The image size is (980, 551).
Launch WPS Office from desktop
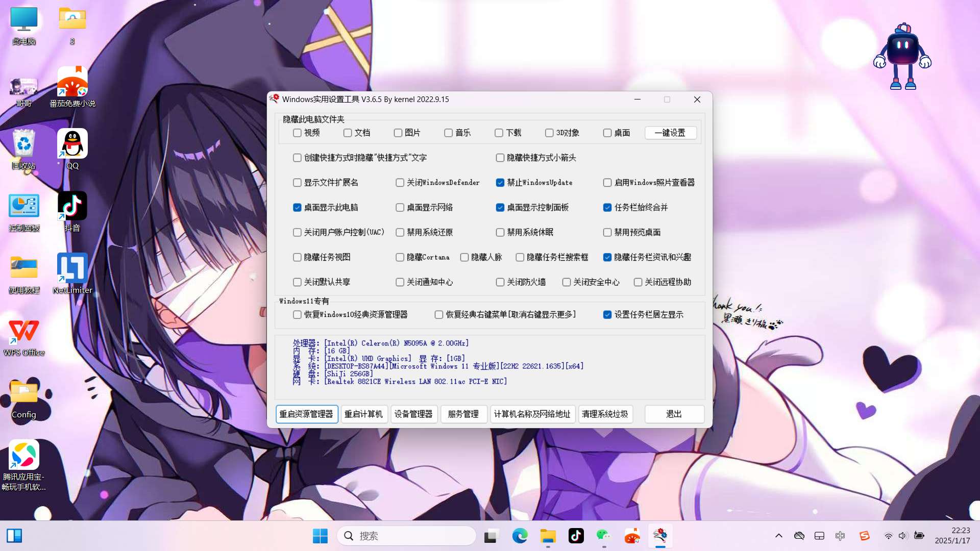(23, 337)
